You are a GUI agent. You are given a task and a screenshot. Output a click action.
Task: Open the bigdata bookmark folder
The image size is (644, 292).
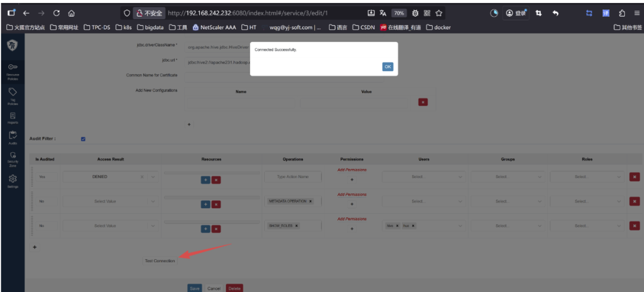click(150, 27)
